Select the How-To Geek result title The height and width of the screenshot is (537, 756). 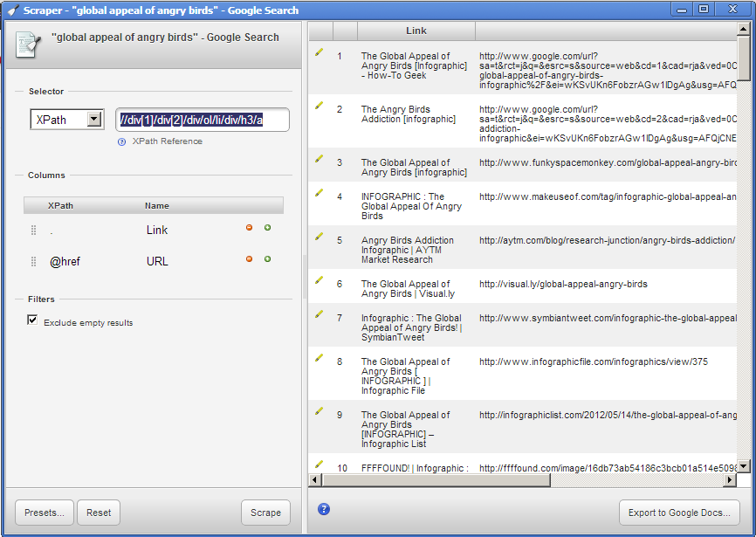[414, 65]
